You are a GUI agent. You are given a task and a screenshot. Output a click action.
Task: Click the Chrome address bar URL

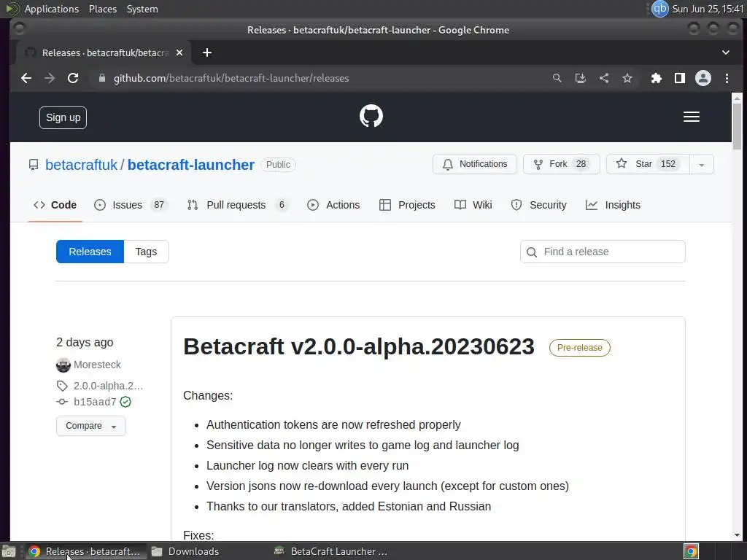click(231, 78)
